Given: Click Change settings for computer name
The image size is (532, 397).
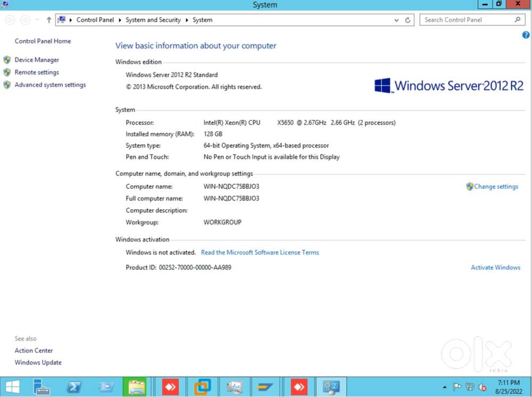Looking at the screenshot, I should tap(496, 186).
